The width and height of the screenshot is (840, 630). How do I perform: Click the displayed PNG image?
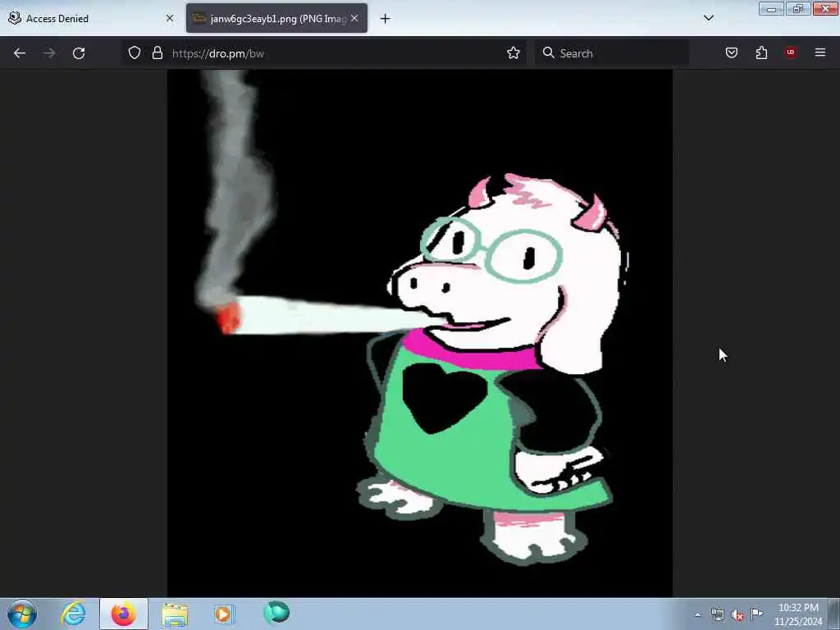coord(420,333)
